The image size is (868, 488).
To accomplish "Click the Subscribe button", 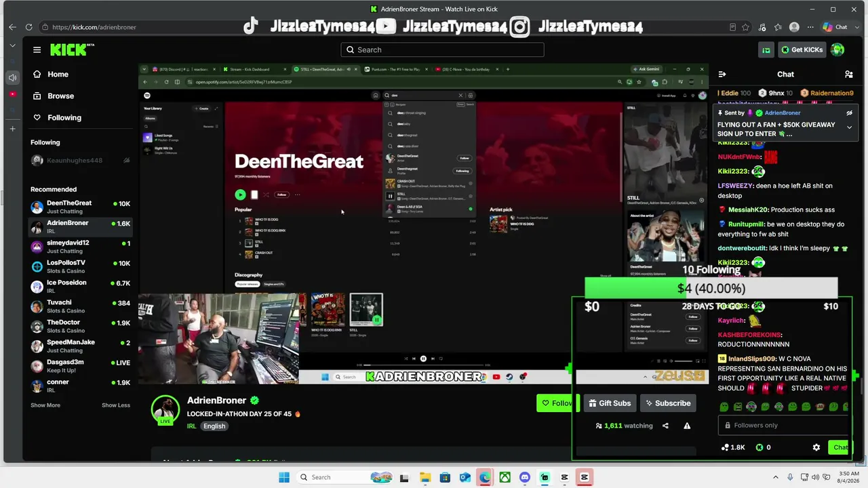I will (668, 403).
